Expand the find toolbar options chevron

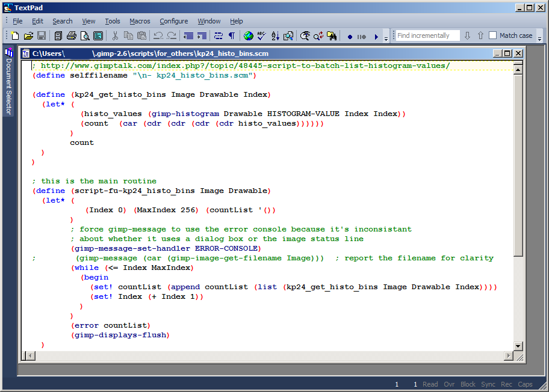coord(539,38)
